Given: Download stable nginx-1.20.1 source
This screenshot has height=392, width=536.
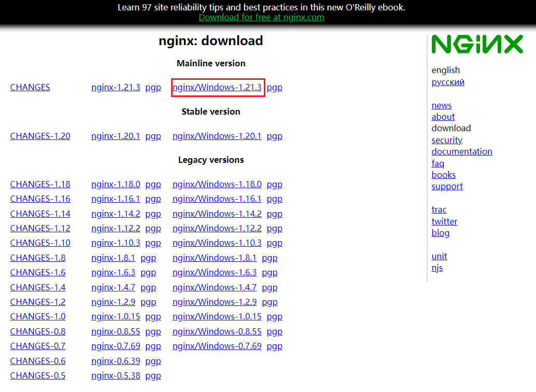Looking at the screenshot, I should pyautogui.click(x=116, y=136).
